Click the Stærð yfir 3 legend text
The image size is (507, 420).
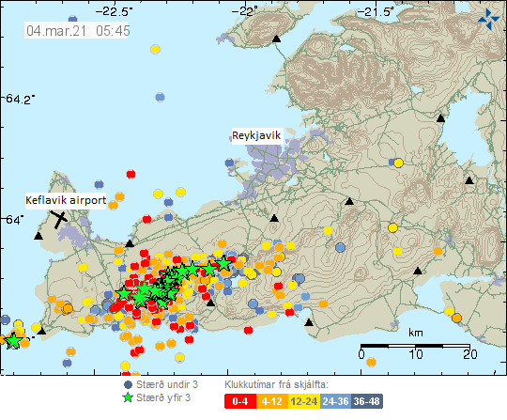pyautogui.click(x=163, y=397)
